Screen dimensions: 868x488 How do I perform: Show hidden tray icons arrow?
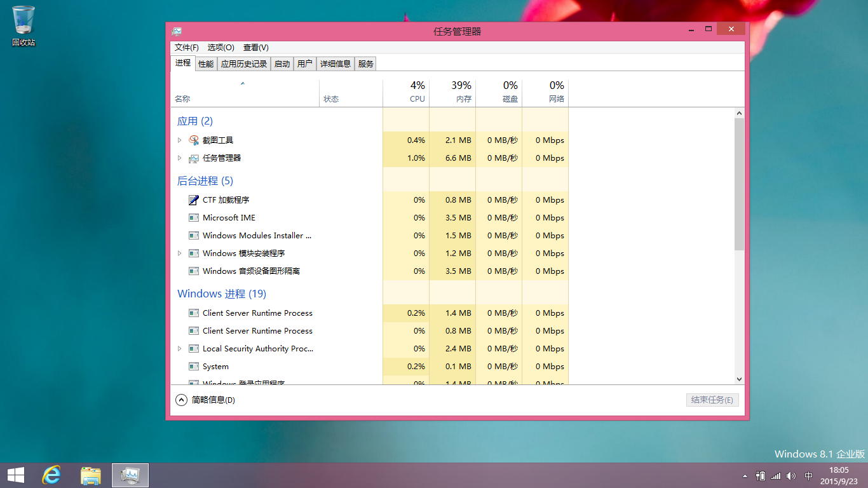(745, 476)
